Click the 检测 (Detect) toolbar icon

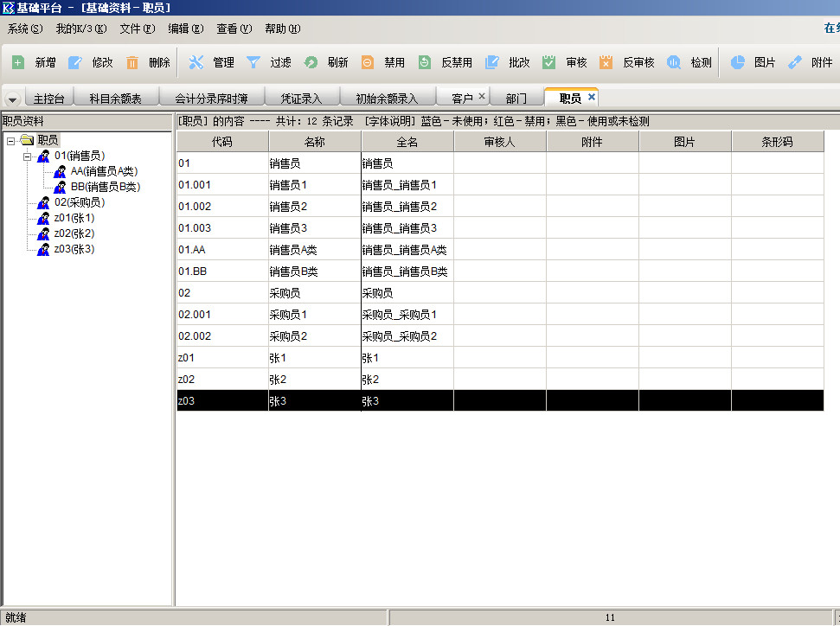[x=673, y=62]
